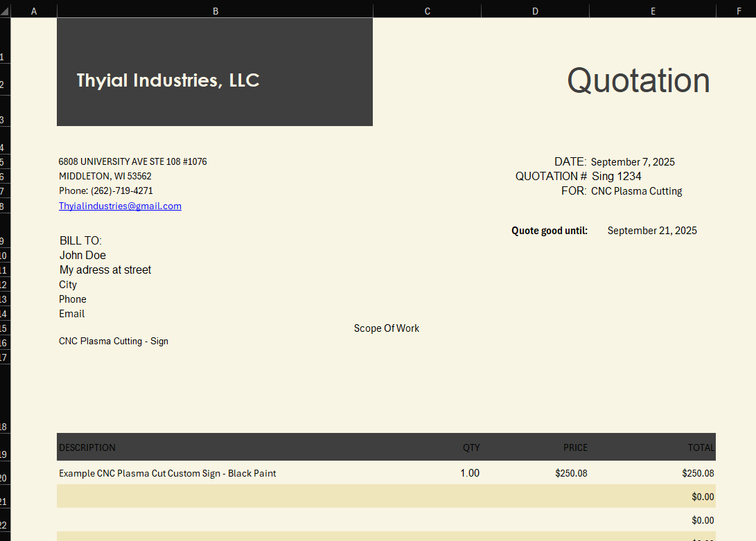Click the DATE: label
Viewport: 756px width, 541px height.
point(570,161)
